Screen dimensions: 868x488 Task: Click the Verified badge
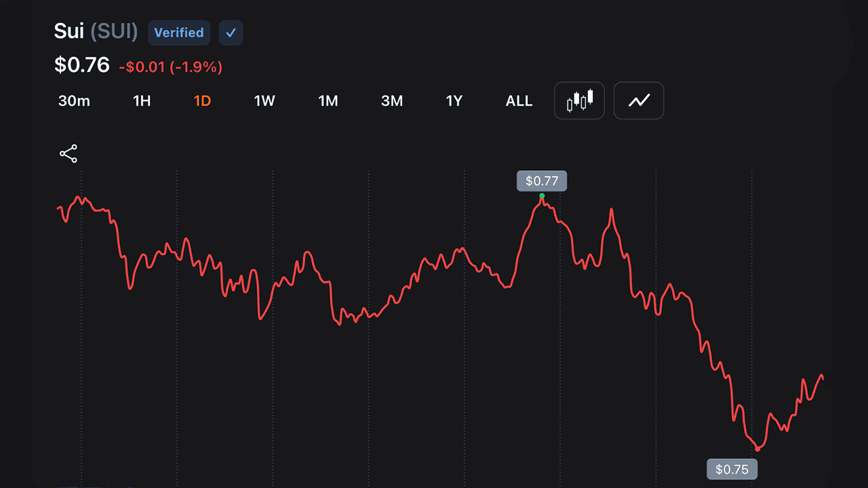point(179,33)
